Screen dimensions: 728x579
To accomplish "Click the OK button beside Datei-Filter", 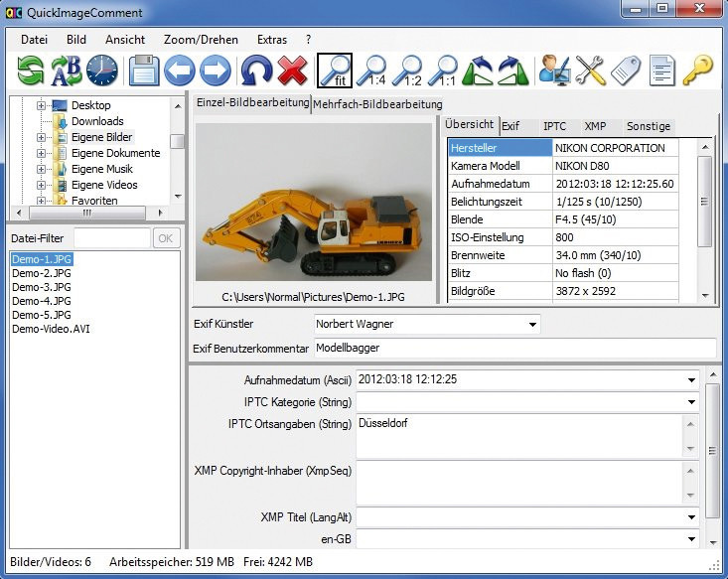I will [166, 238].
